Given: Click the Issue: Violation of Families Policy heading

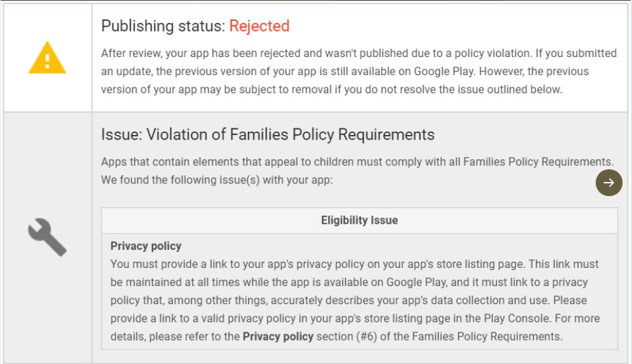Looking at the screenshot, I should click(x=268, y=134).
